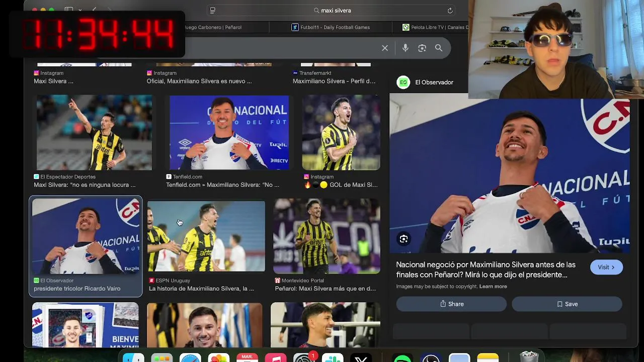Open System Settings with notification badge
644x362 pixels.
304,358
